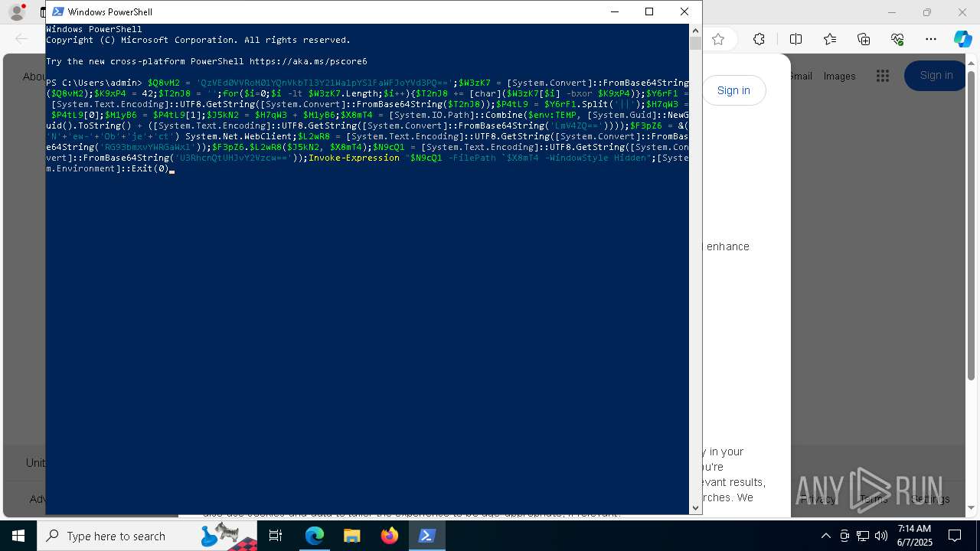Viewport: 980px width, 551px height.
Task: Maximize the Windows PowerShell window
Action: click(649, 11)
